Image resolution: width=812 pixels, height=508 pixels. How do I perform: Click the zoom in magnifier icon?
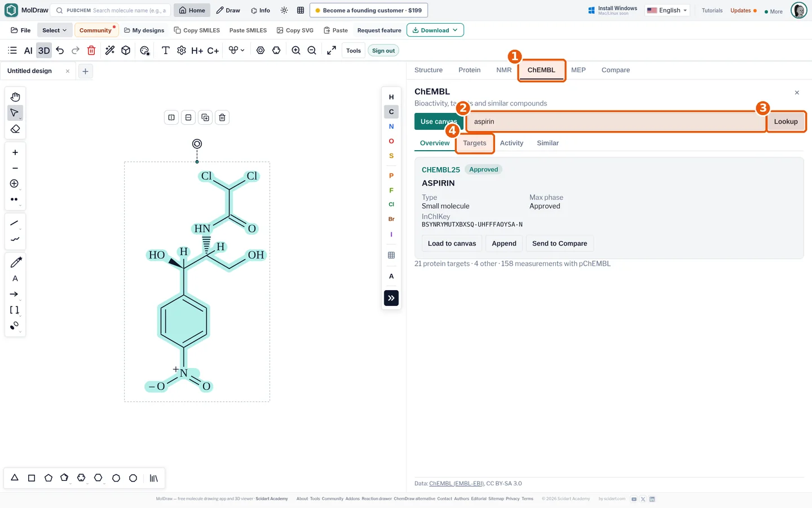coord(296,51)
